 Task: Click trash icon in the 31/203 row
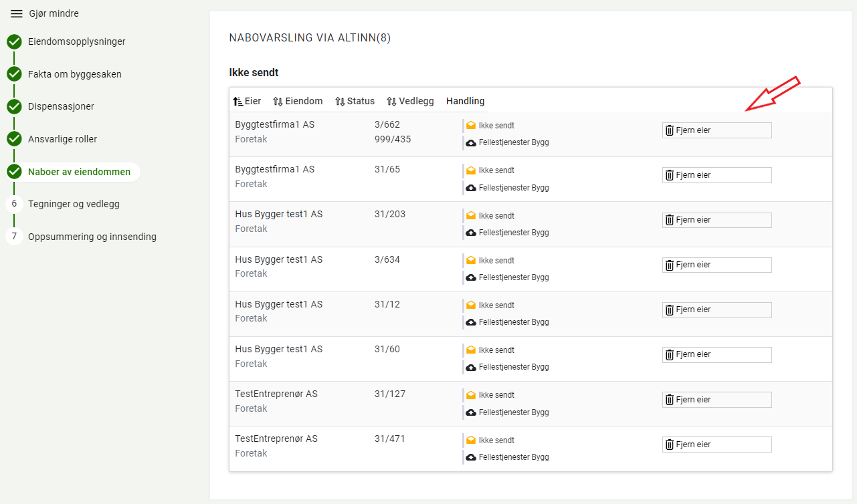(669, 220)
